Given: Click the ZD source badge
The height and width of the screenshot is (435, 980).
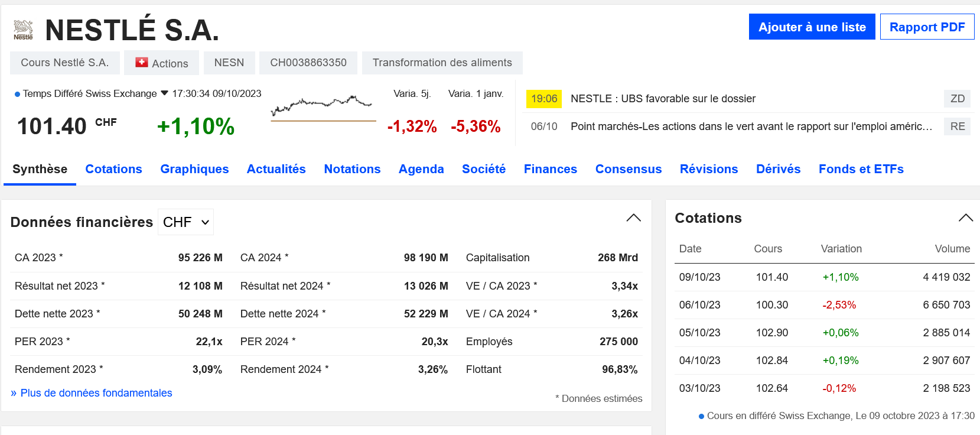Looking at the screenshot, I should pyautogui.click(x=958, y=99).
